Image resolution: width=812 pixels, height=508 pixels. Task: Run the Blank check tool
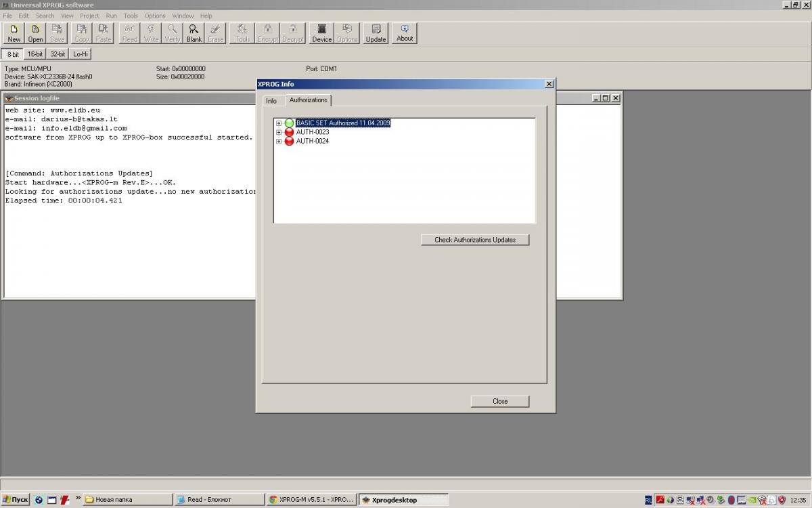tap(194, 33)
